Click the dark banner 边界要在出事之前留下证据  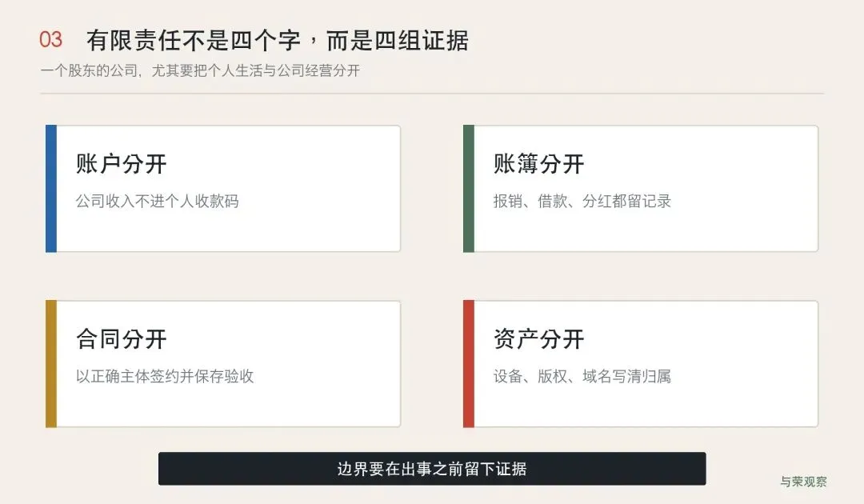pyautogui.click(x=432, y=469)
